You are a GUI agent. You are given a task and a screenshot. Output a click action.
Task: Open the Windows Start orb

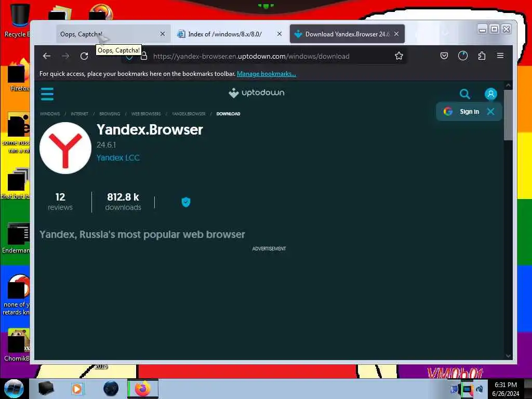(x=14, y=389)
